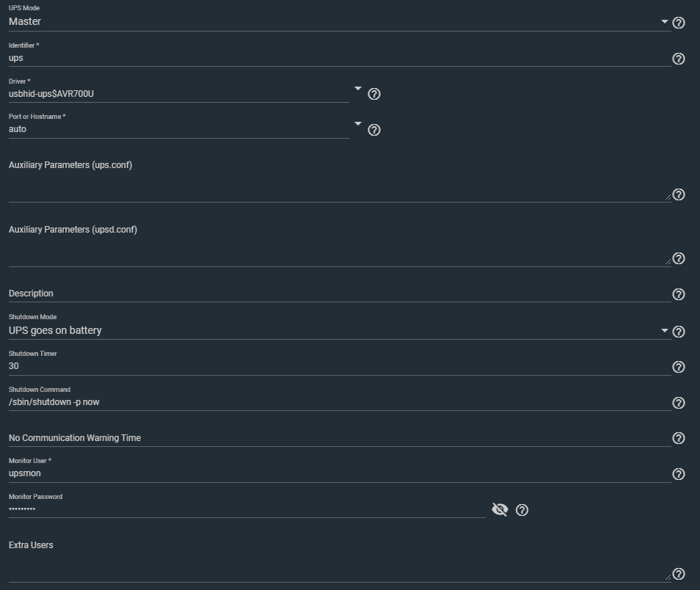Click help icon next to Identifier field
Viewport: 700px width, 590px height.
coord(679,59)
